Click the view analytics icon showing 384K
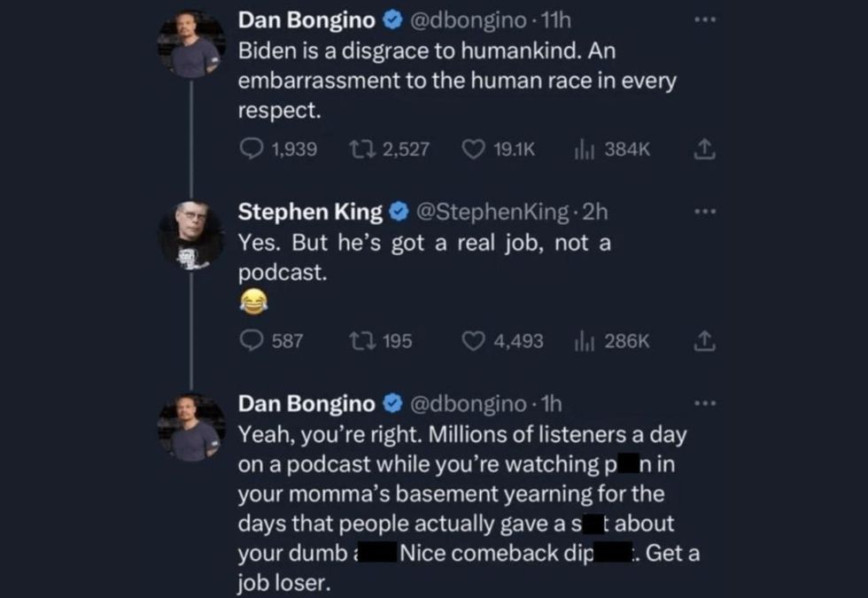868x598 pixels. click(x=584, y=149)
